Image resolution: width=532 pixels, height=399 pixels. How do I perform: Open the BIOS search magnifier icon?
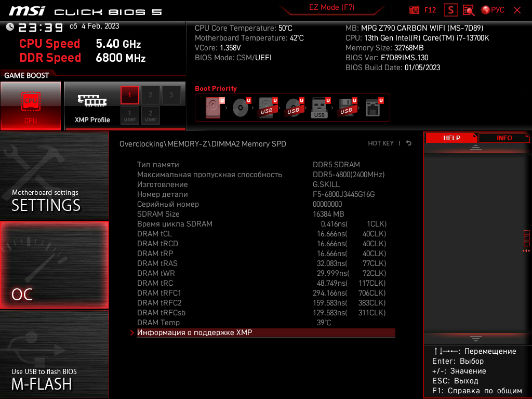[x=469, y=10]
